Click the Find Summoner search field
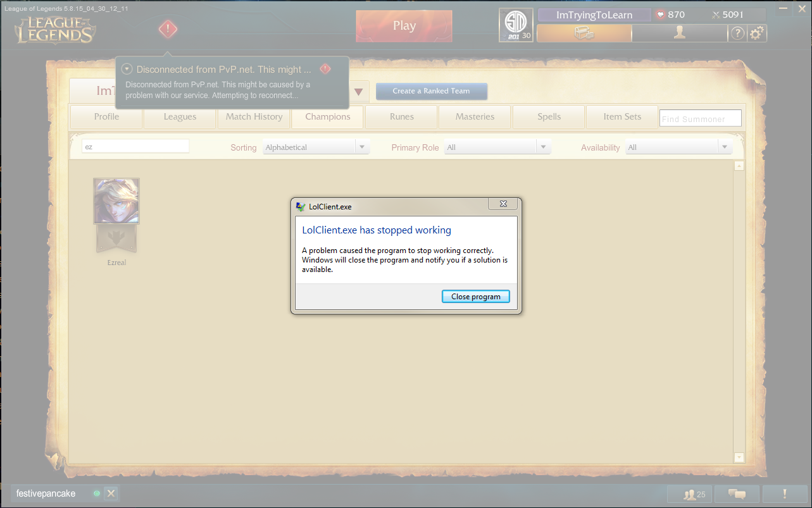 tap(701, 118)
